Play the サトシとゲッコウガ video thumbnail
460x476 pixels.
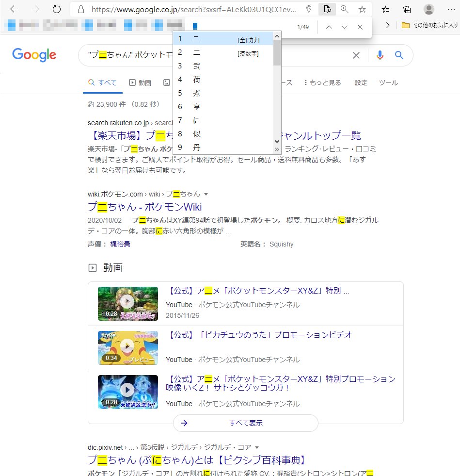coord(127,392)
